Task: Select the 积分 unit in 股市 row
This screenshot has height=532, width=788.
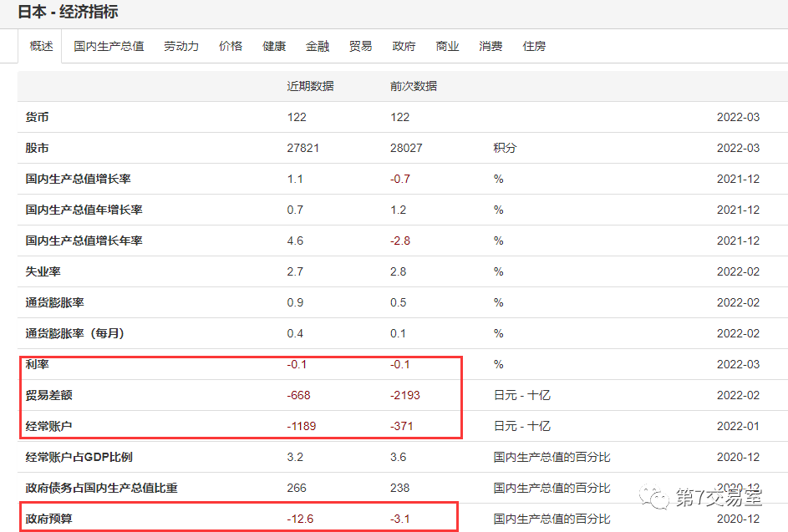Action: coord(505,148)
